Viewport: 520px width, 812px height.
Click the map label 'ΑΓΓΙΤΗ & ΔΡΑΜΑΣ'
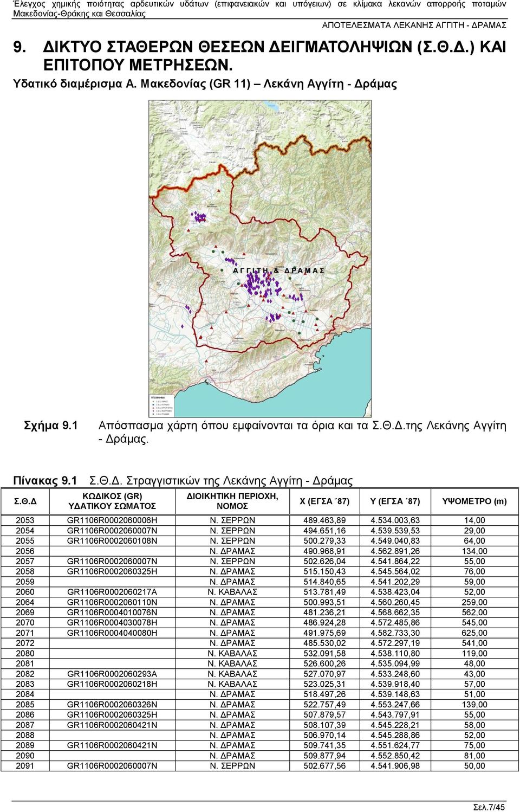[278, 270]
